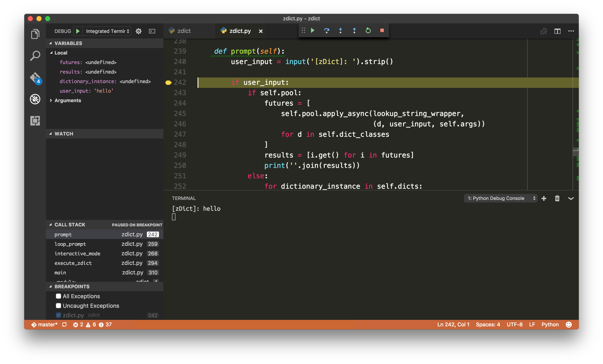Click the Python language mode indicator
Screen dimensions: 603x364
point(550,324)
